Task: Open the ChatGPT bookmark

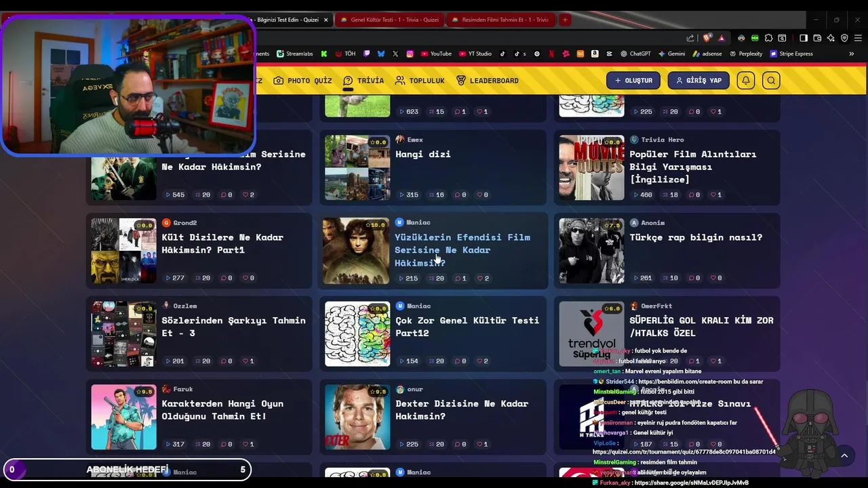Action: tap(635, 54)
